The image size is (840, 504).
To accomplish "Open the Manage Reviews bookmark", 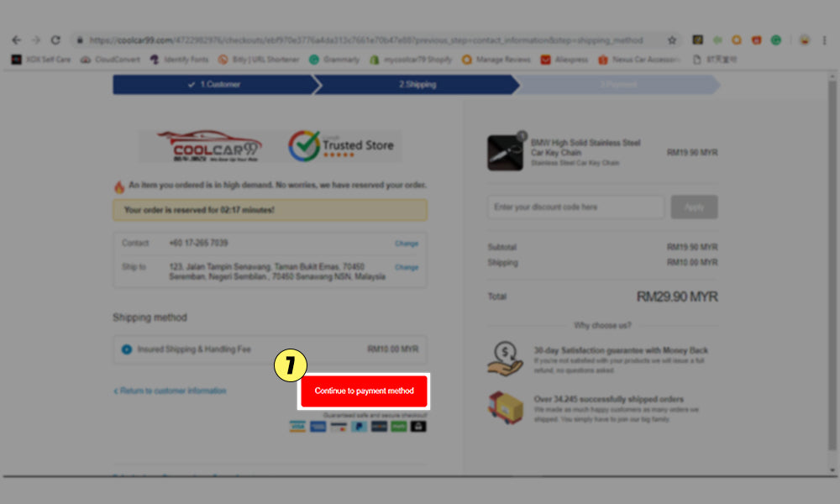I will click(x=496, y=60).
